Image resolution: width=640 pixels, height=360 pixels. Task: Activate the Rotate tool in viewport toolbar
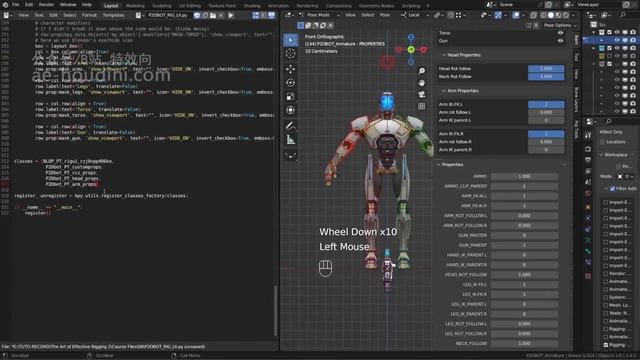291,83
